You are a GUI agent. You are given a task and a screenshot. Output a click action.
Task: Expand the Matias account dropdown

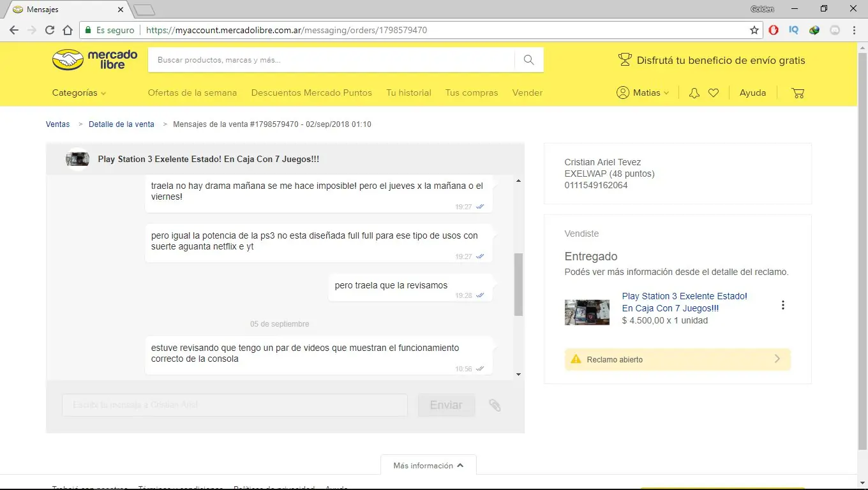point(651,93)
